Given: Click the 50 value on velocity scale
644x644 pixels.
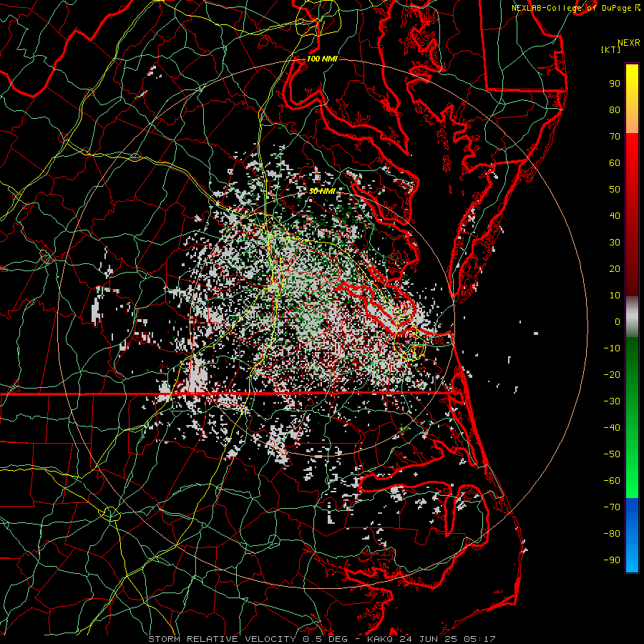Looking at the screenshot, I should (615, 190).
